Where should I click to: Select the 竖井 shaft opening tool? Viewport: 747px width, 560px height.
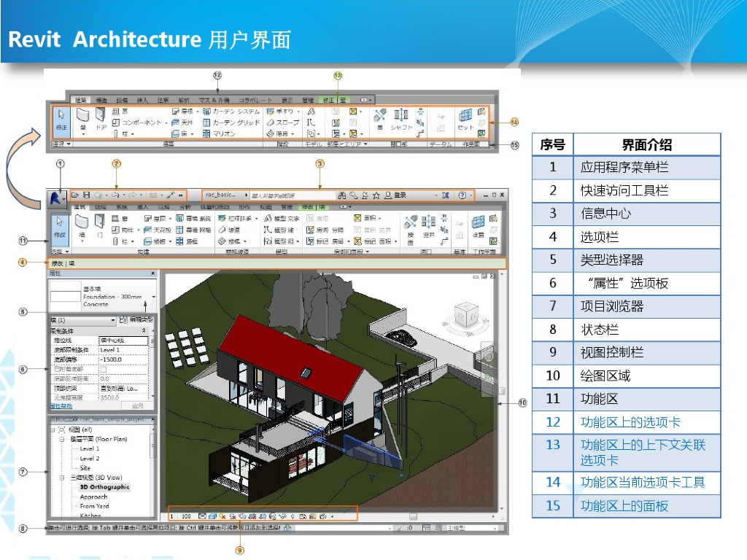[428, 226]
